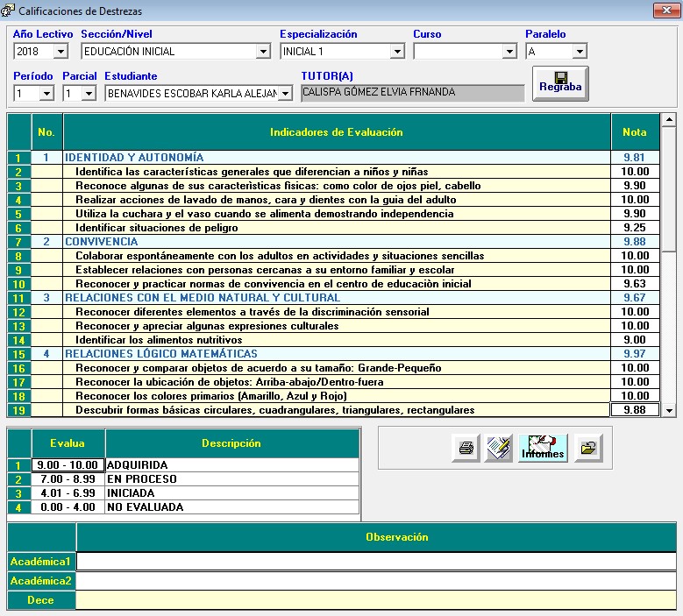
Task: Click the ADQUIRIDA description cell
Action: point(232,465)
